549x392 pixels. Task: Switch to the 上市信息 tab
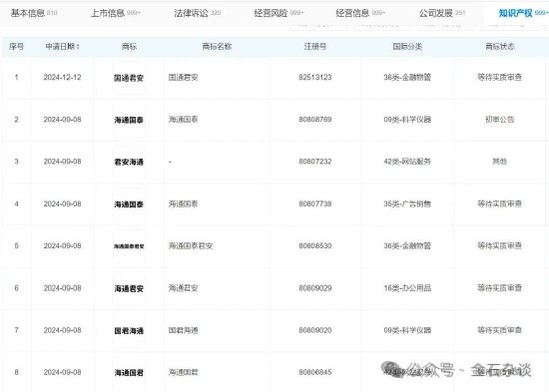click(116, 13)
